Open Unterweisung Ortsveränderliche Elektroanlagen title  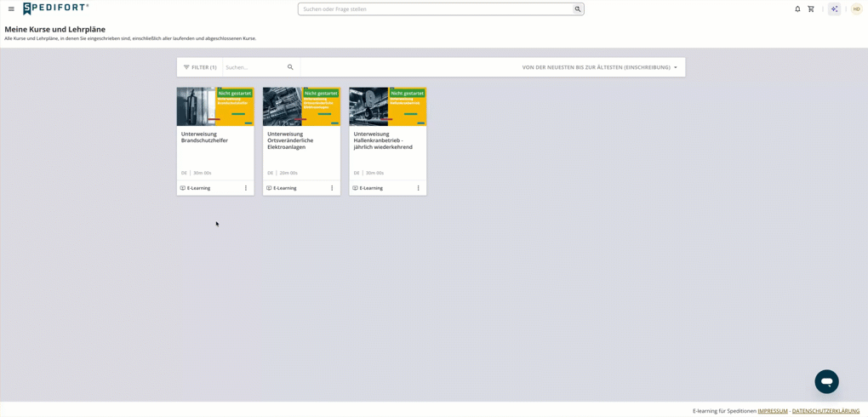pyautogui.click(x=292, y=140)
